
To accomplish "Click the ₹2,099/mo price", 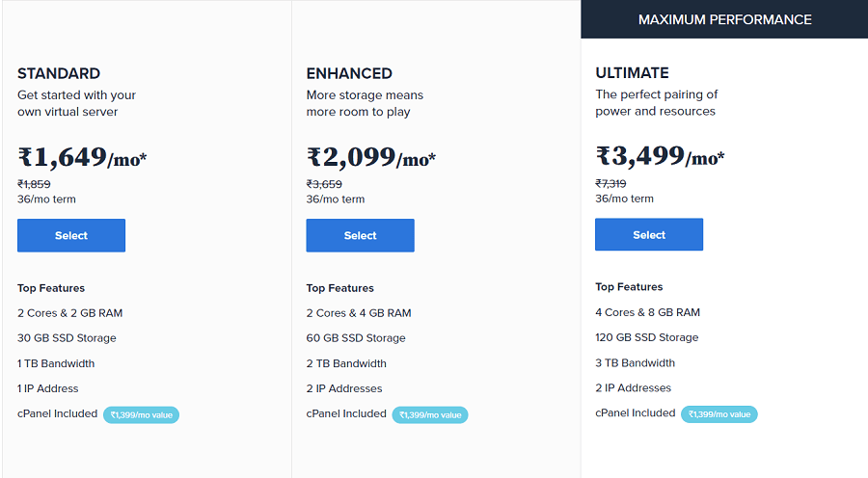I will coord(371,157).
